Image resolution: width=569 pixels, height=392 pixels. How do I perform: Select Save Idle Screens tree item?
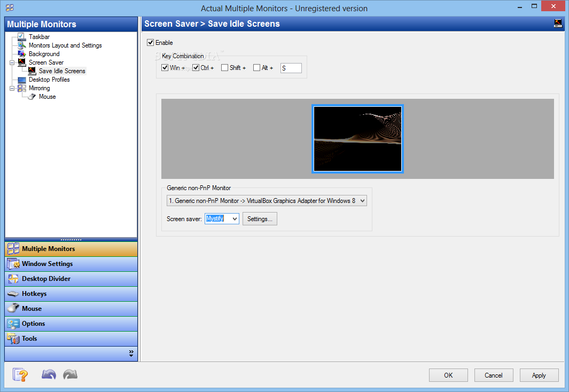(62, 70)
